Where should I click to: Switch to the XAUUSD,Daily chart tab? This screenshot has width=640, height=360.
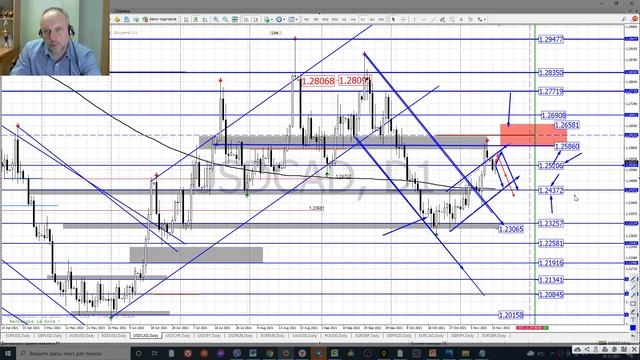coord(304,336)
